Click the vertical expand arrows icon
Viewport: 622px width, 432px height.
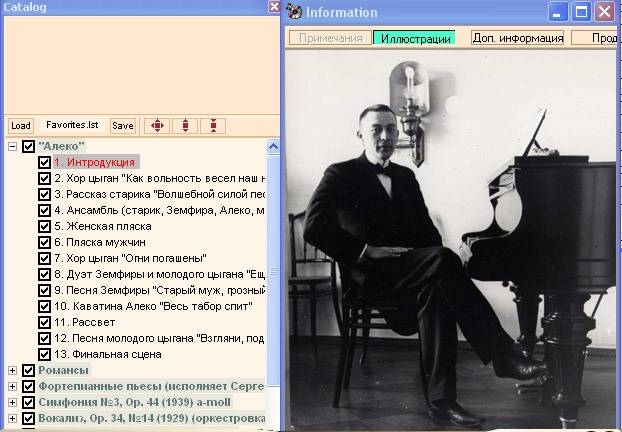point(185,126)
